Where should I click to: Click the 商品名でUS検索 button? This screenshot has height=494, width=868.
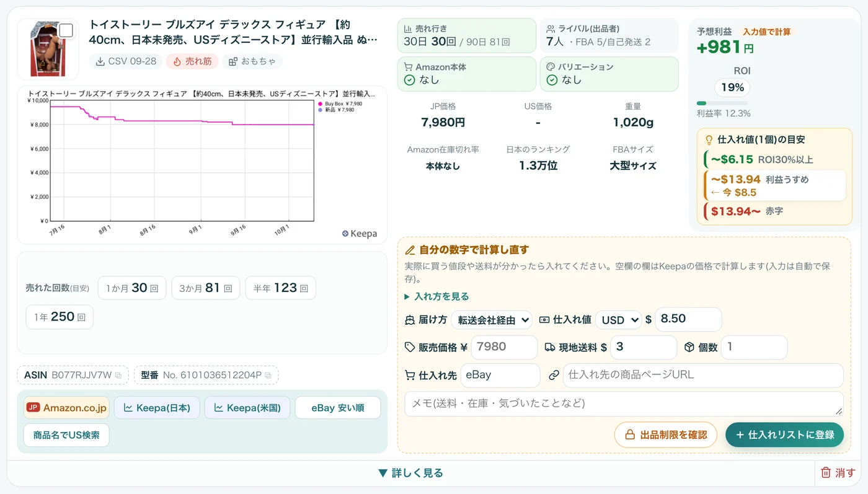(66, 435)
